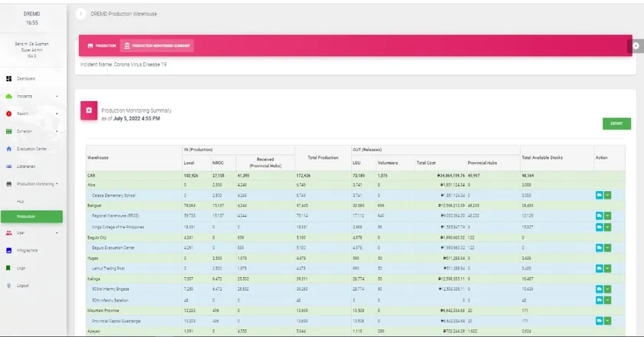Open Evacuation Center home icon
Viewport: 644px width, 337px height.
[8, 149]
